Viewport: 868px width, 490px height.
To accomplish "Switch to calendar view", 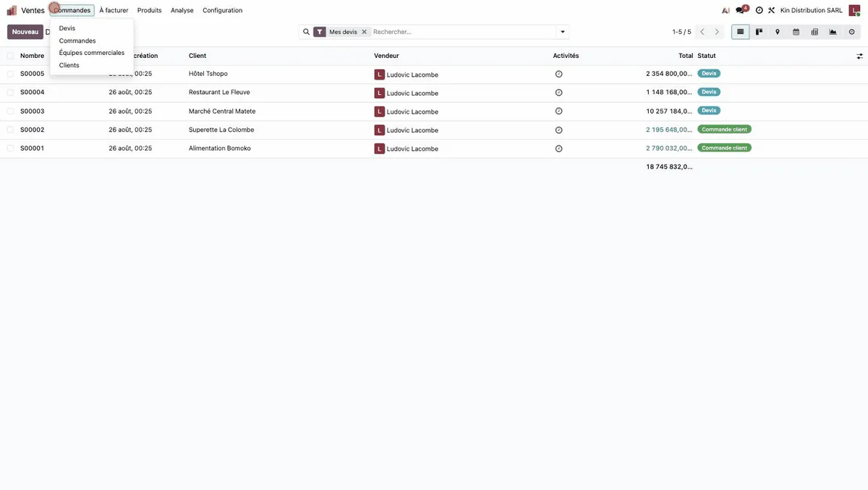I will coord(796,32).
